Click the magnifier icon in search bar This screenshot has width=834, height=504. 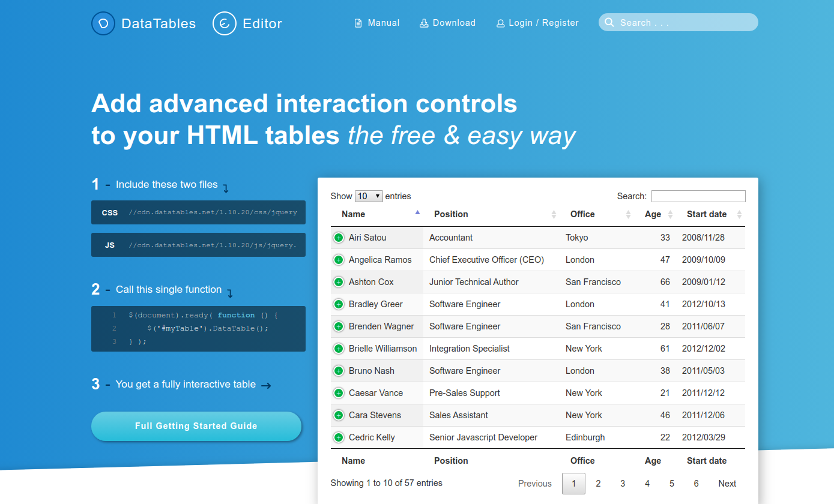coord(609,23)
